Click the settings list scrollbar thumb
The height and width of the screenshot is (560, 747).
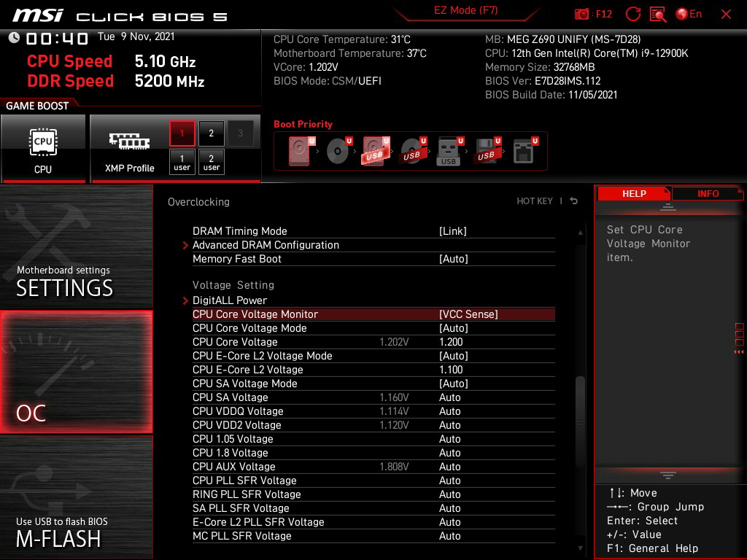[580, 422]
